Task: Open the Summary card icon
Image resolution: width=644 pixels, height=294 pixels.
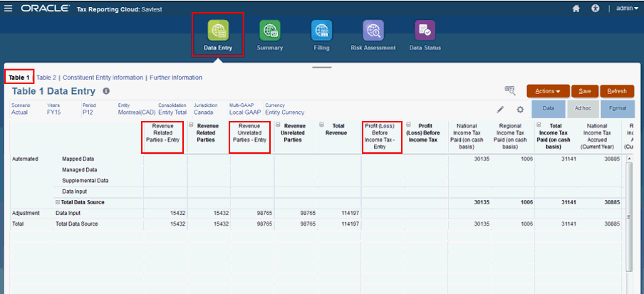Action: (x=270, y=31)
